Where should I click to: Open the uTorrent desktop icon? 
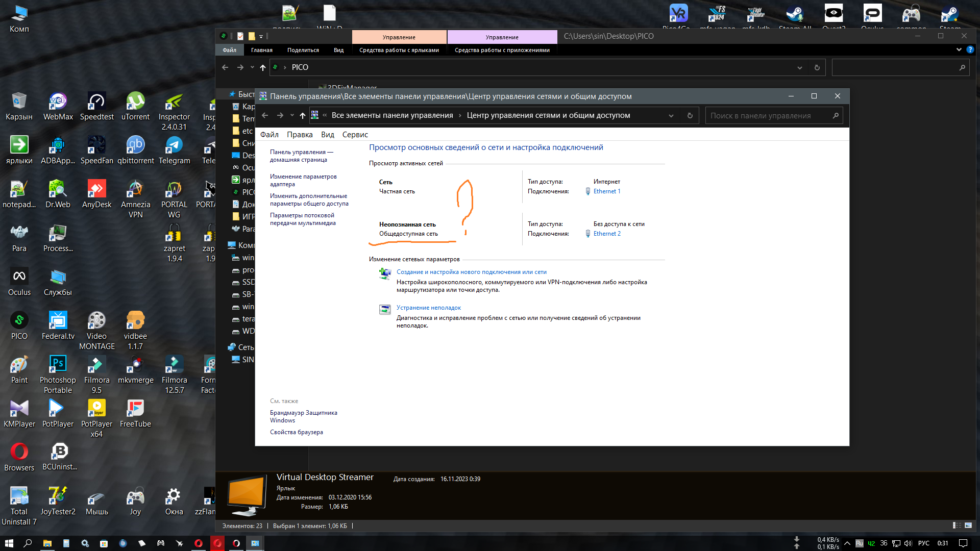[x=135, y=102]
